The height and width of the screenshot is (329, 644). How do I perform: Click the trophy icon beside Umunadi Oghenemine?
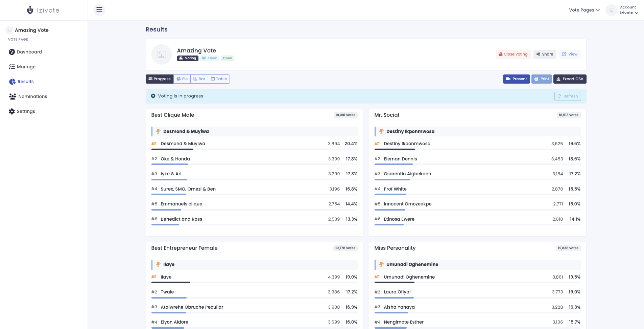coord(381,264)
